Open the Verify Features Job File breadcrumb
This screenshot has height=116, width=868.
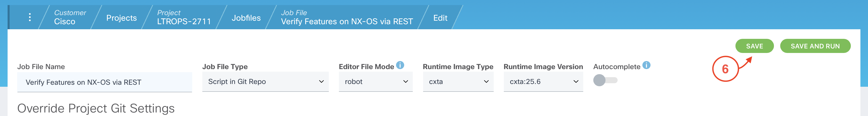point(347,17)
